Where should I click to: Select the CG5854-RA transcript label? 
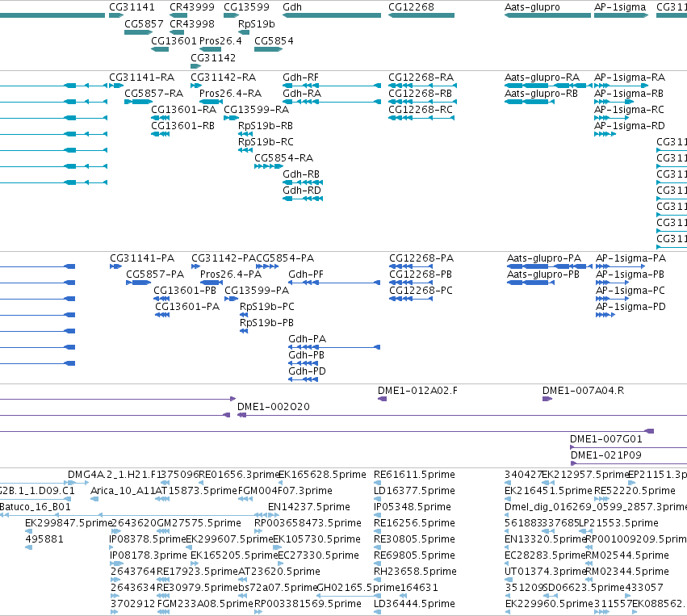284,157
